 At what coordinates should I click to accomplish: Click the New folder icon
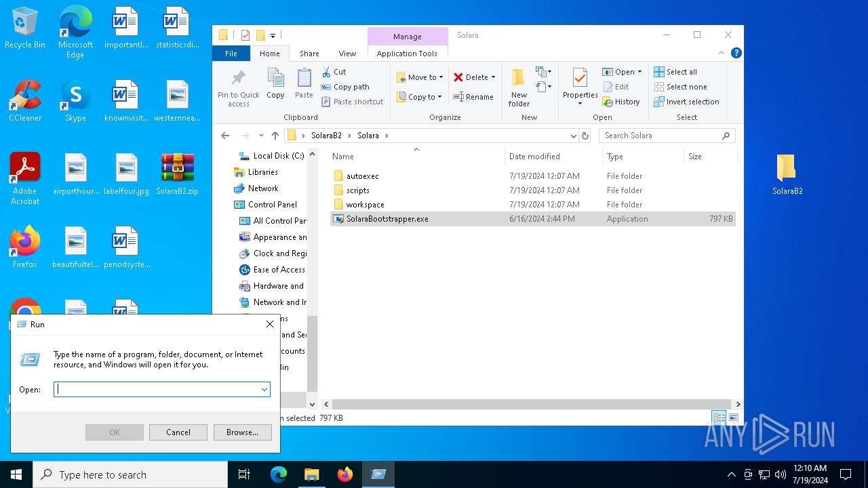coord(519,87)
